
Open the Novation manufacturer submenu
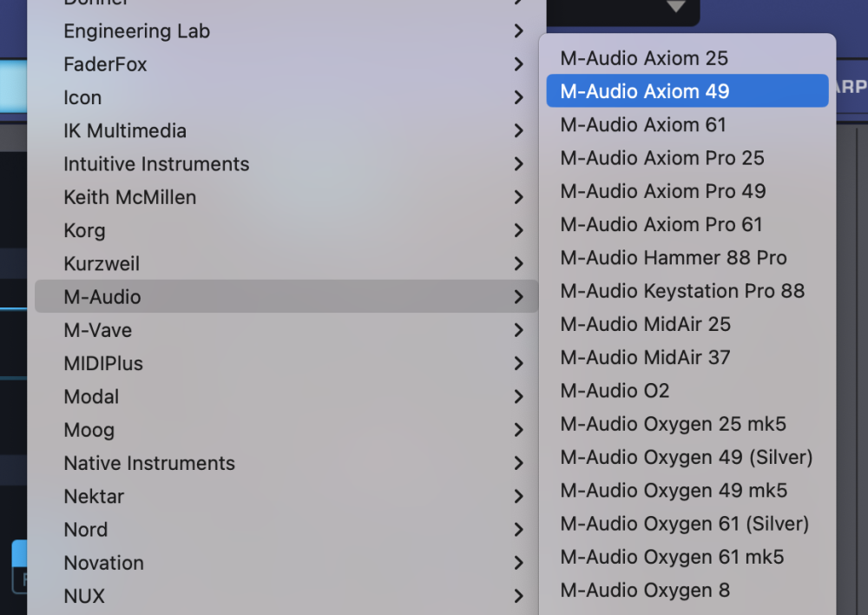pyautogui.click(x=104, y=563)
